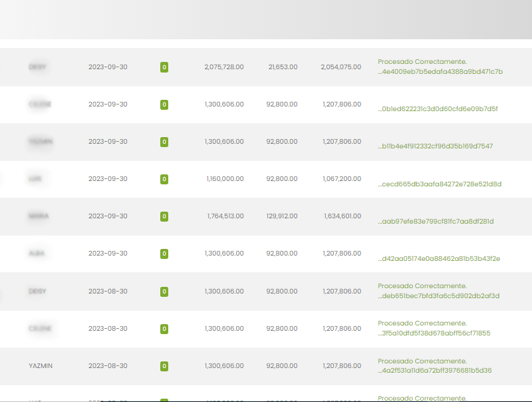Select the amount 2,054,075.00
The height and width of the screenshot is (402, 532).
(x=340, y=67)
